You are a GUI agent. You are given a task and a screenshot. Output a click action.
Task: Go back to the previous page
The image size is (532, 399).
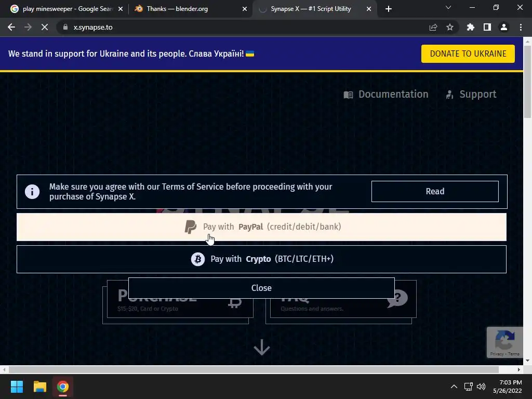11,27
